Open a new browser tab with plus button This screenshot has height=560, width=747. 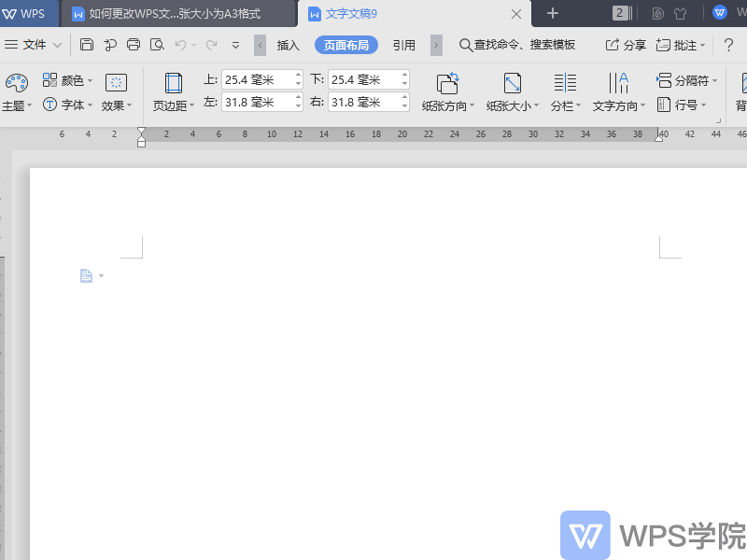click(x=553, y=13)
